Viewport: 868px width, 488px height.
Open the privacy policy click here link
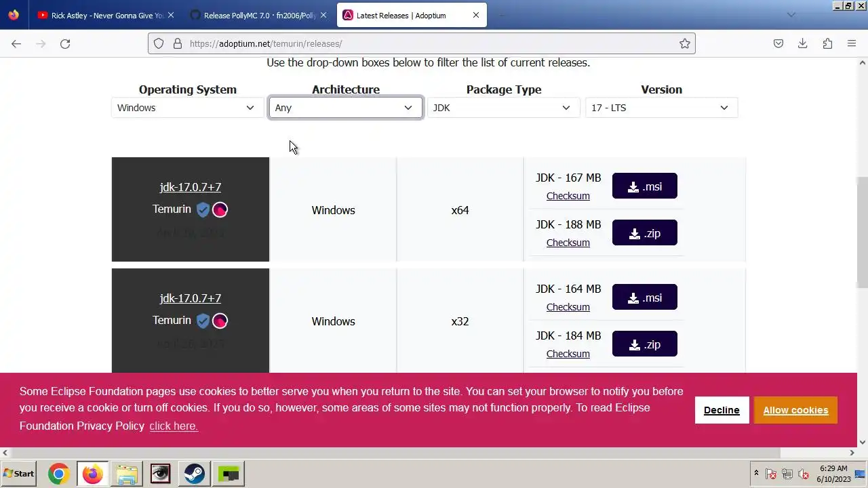click(174, 426)
